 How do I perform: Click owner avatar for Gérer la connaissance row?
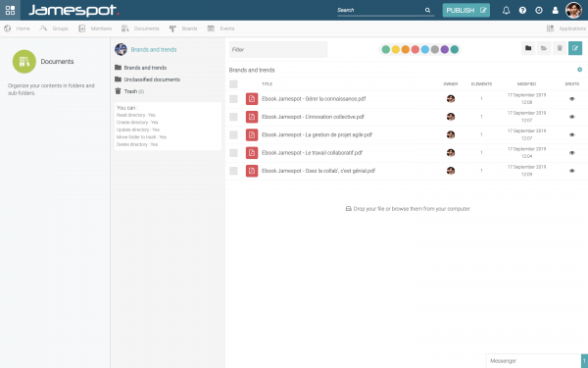(x=451, y=99)
